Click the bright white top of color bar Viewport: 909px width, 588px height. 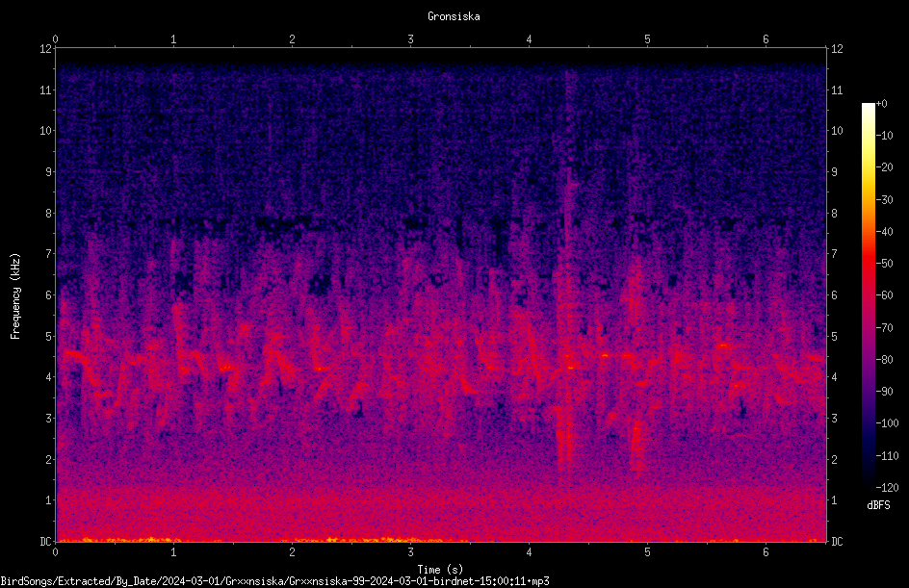(x=869, y=109)
